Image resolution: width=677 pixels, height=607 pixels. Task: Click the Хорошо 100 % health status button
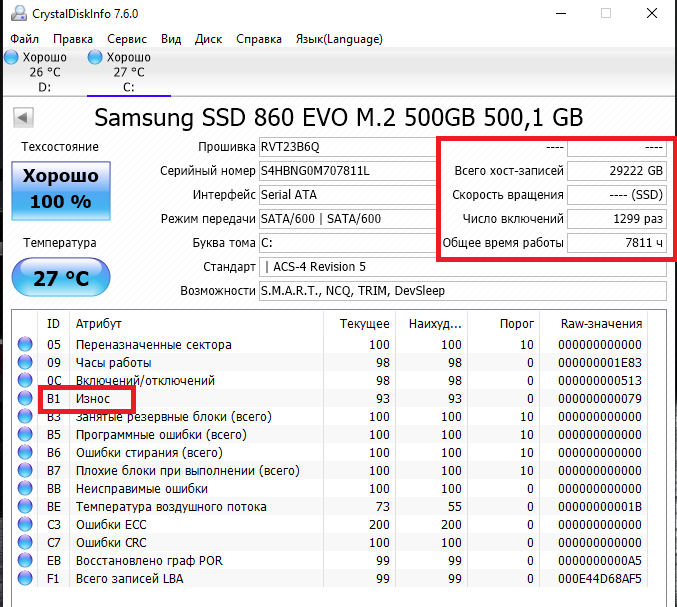coord(60,189)
